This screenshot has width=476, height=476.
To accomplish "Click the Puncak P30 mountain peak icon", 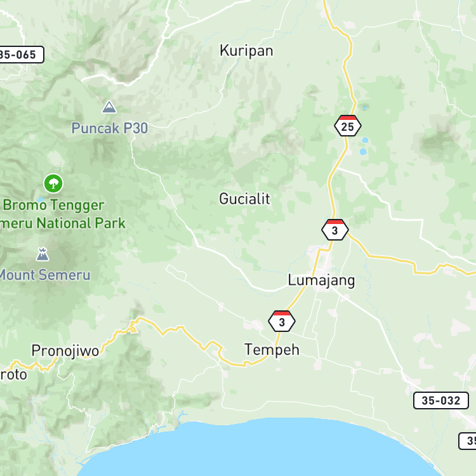I will [109, 107].
